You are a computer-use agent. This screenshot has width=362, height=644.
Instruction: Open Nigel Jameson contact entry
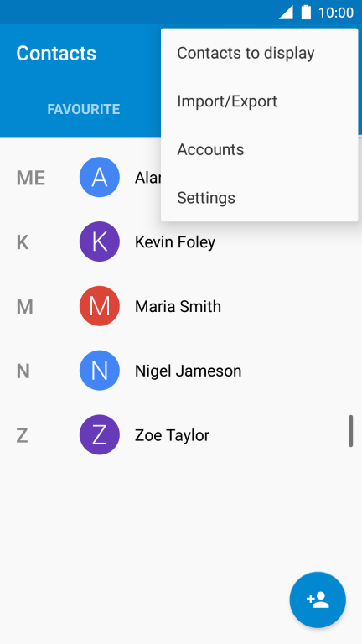pyautogui.click(x=181, y=371)
